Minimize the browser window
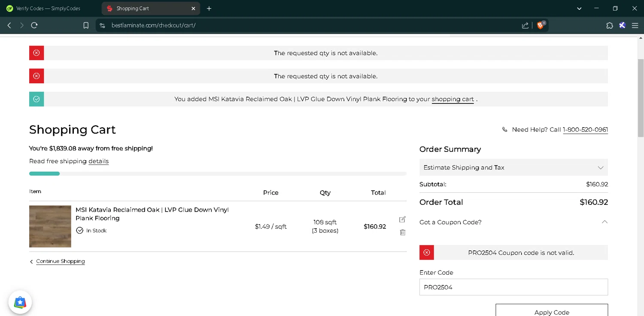 click(x=596, y=9)
